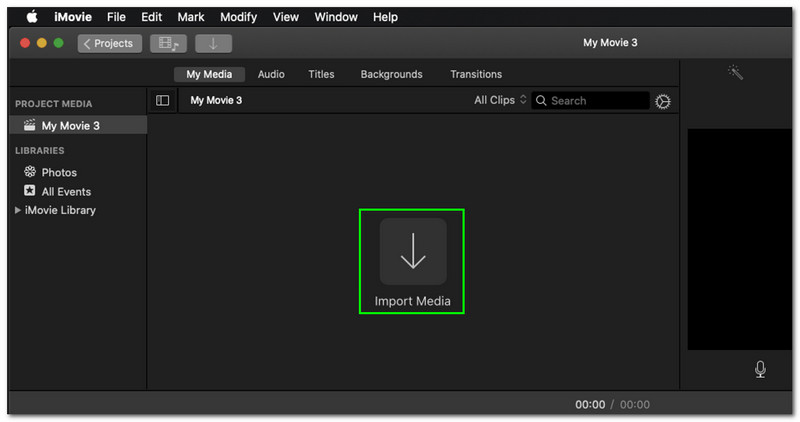Click the PROJECT MEDIA section header
Viewport: 800px width, 422px height.
point(54,104)
